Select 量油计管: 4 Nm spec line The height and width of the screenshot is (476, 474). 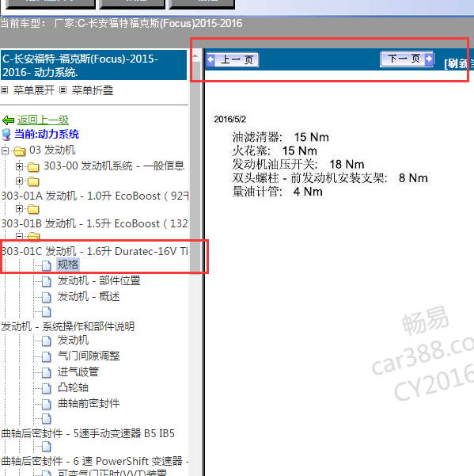pyautogui.click(x=278, y=192)
